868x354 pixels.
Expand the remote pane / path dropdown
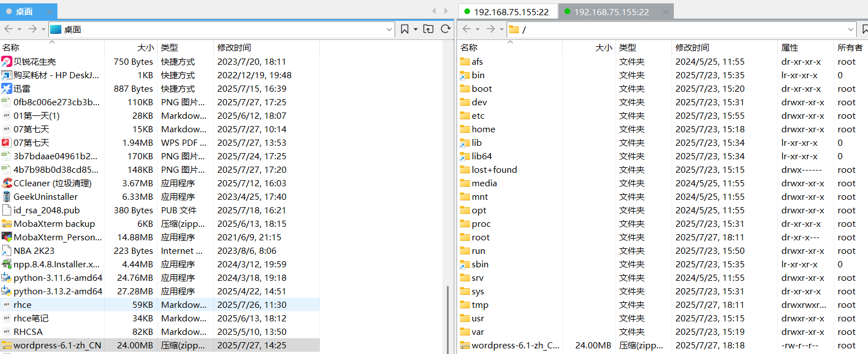click(851, 29)
